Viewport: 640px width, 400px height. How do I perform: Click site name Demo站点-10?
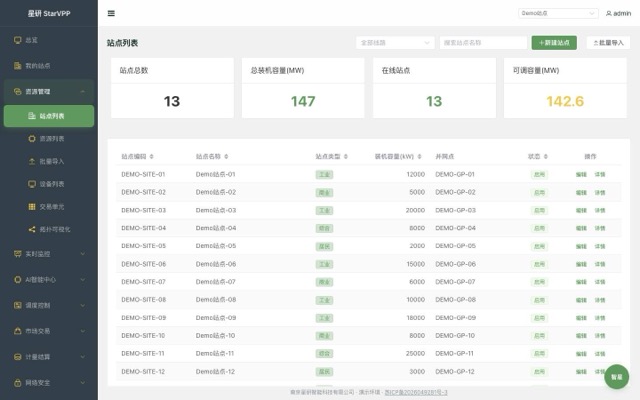215,336
